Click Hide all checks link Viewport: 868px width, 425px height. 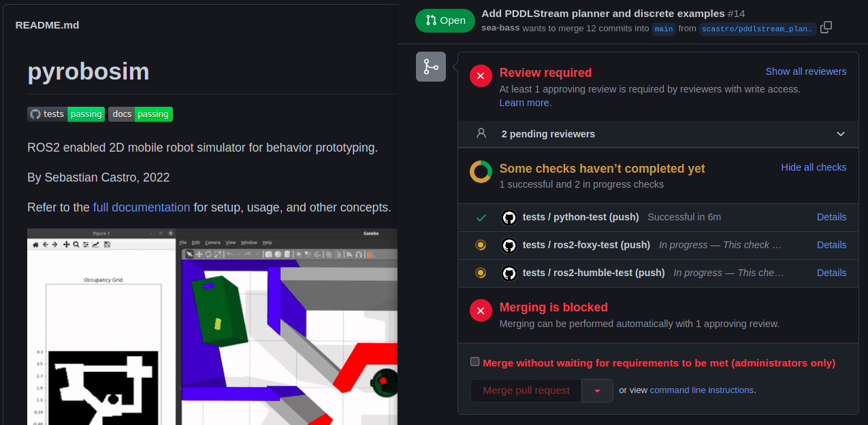(814, 167)
